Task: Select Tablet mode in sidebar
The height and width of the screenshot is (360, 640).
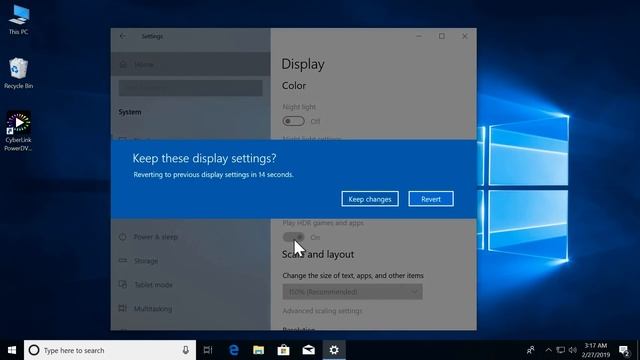Action: pyautogui.click(x=153, y=285)
